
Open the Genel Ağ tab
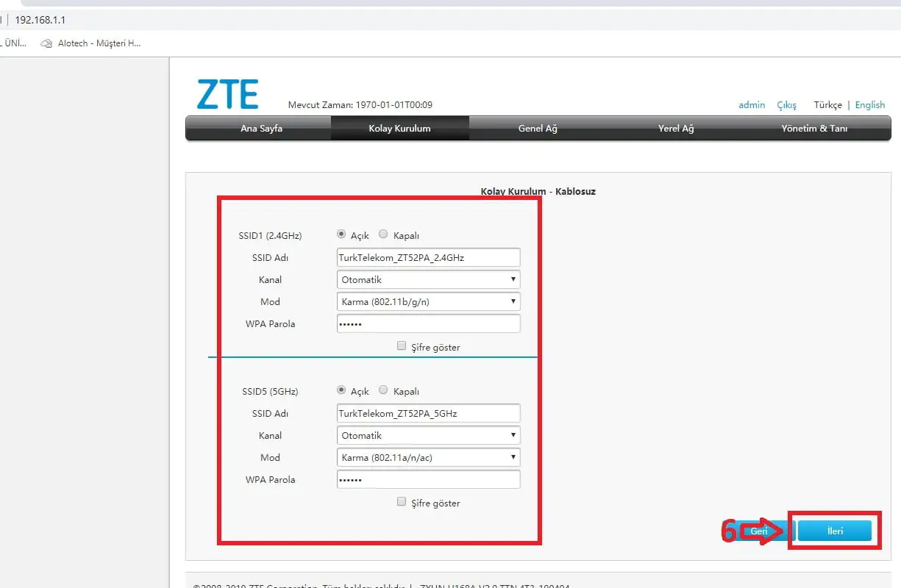538,128
